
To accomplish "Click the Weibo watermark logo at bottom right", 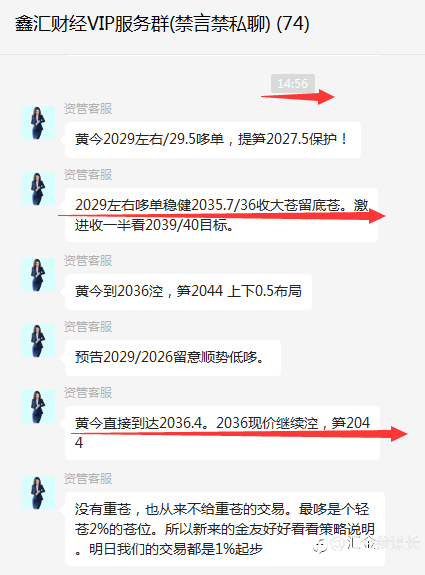I will click(321, 544).
